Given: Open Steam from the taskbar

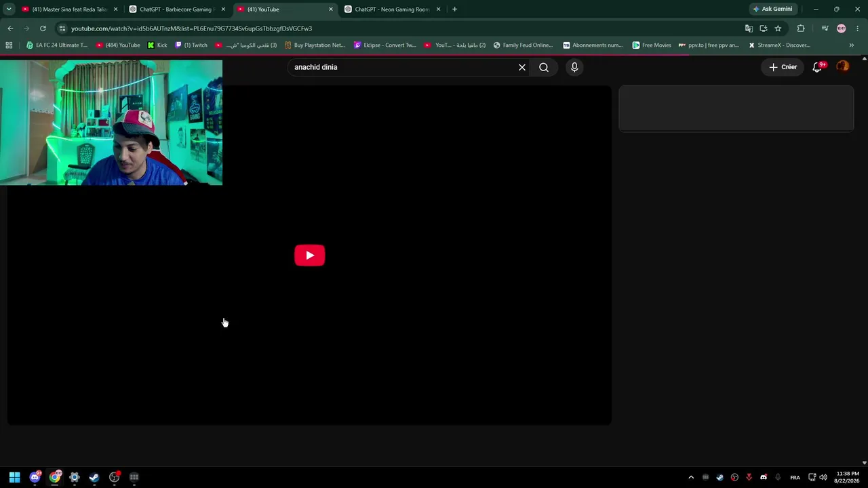Looking at the screenshot, I should point(94,477).
